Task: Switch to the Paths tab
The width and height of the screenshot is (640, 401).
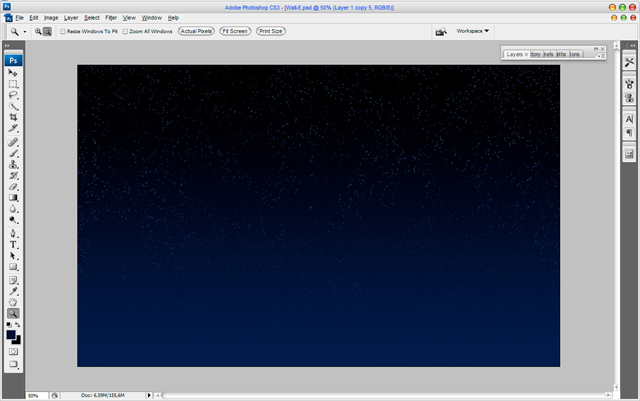Action: tap(562, 54)
